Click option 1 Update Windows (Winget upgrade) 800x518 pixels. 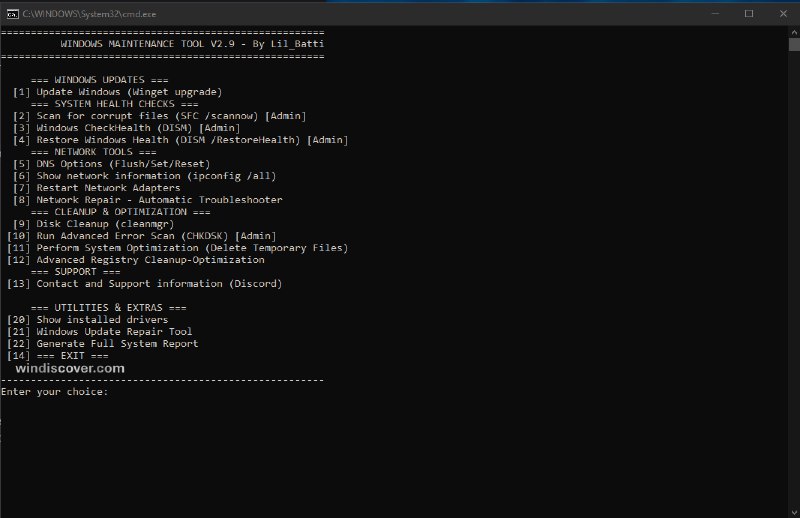coord(117,92)
